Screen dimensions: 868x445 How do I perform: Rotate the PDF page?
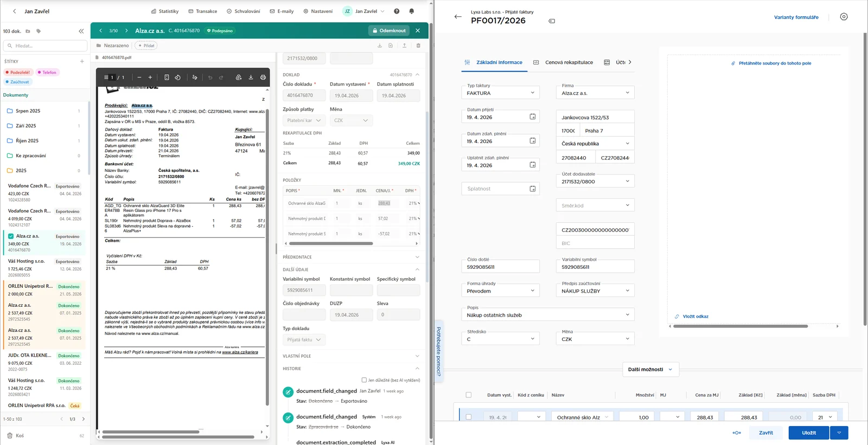(x=178, y=78)
